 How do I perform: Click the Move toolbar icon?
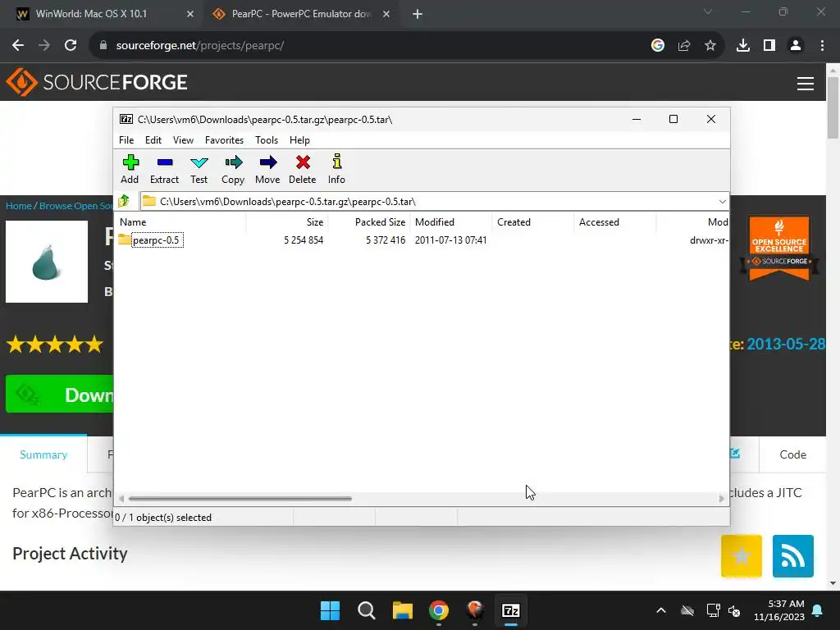pyautogui.click(x=267, y=169)
